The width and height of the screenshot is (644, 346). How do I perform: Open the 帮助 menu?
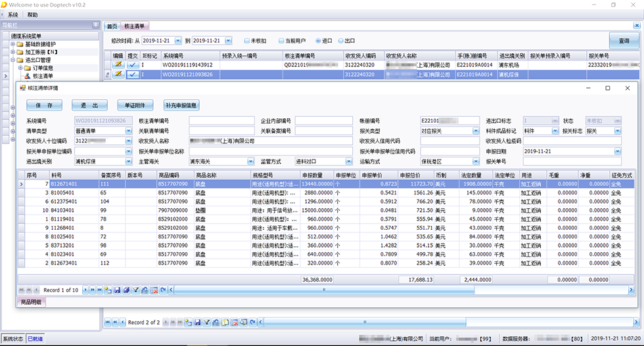[32, 15]
